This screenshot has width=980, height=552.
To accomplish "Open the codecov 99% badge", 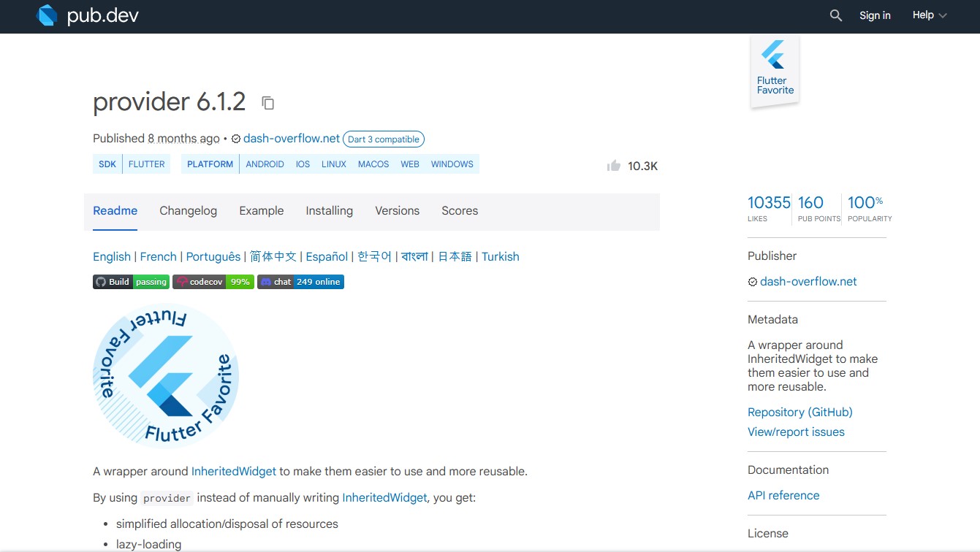I will click(213, 282).
